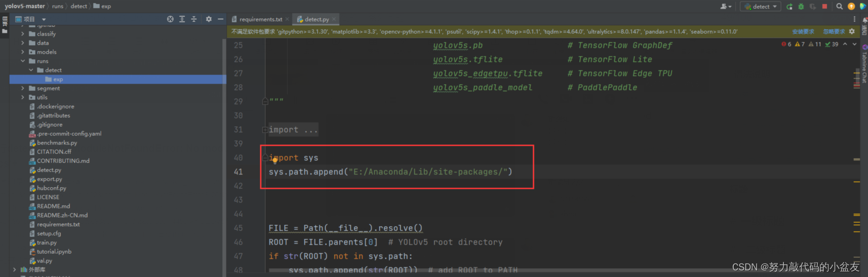This screenshot has width=868, height=277.
Task: Click the project panel vertical scrollbar
Action: [x=224, y=157]
